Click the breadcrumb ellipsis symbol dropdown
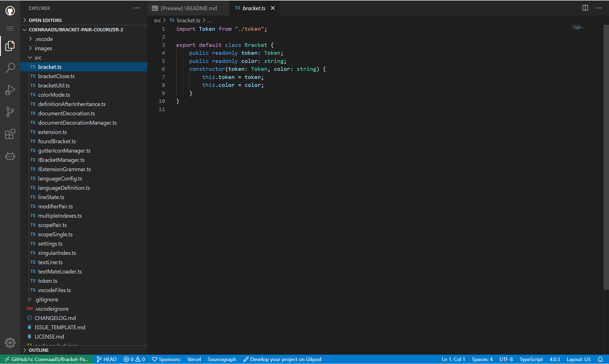Viewport: 609px width, 364px height. 209,20
